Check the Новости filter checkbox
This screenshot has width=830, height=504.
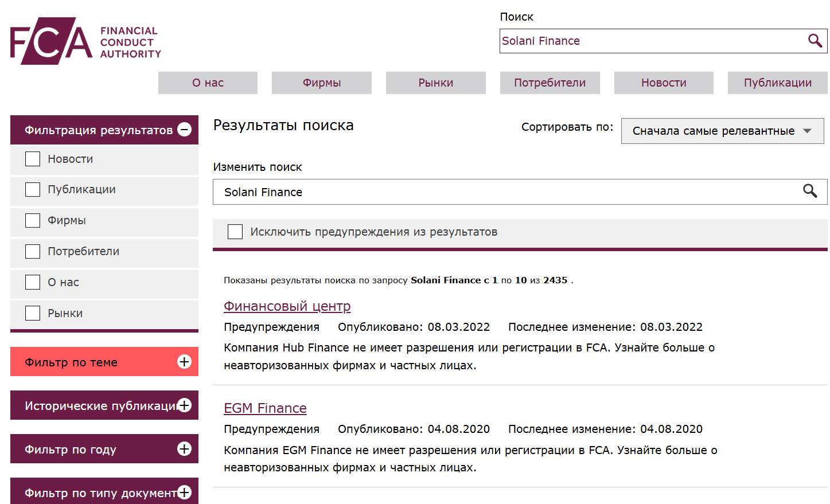click(33, 158)
